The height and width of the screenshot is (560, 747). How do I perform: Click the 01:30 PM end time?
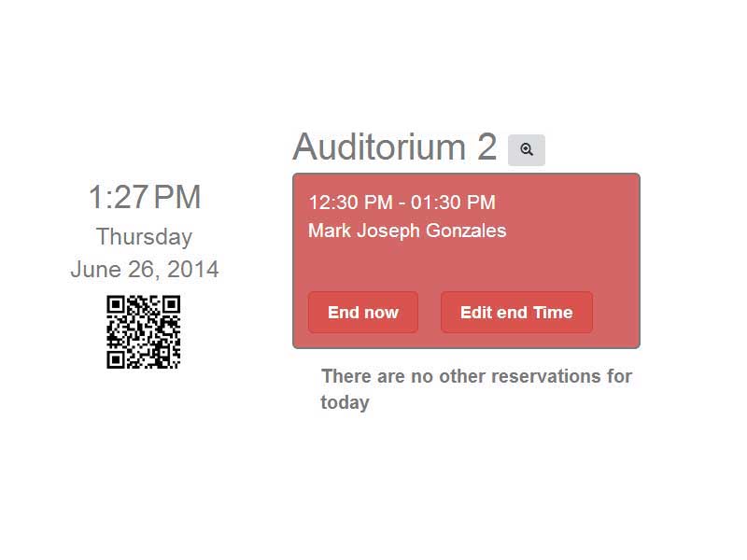click(453, 203)
